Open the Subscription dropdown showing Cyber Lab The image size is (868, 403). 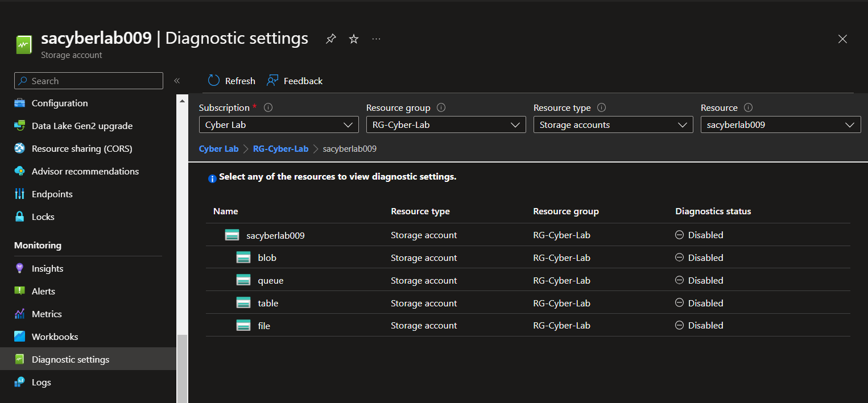click(x=279, y=124)
